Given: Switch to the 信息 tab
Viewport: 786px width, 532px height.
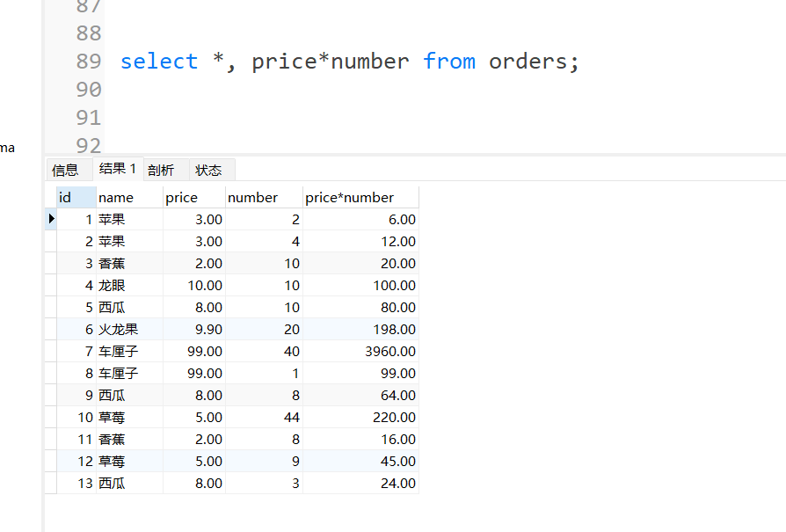Looking at the screenshot, I should pos(65,171).
